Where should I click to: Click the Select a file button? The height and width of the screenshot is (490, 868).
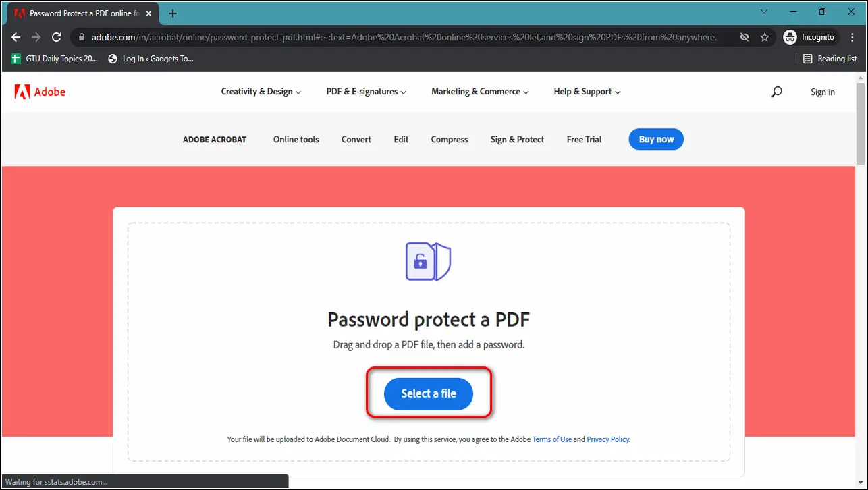point(429,393)
